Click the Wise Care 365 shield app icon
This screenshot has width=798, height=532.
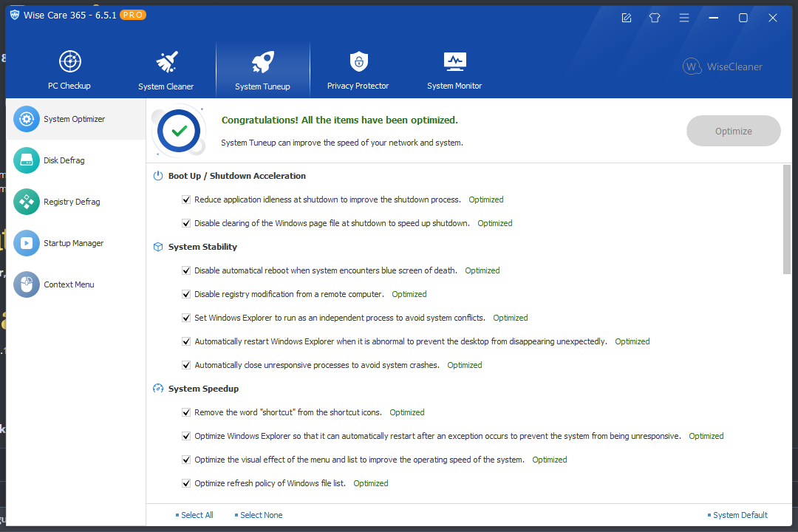[15, 15]
